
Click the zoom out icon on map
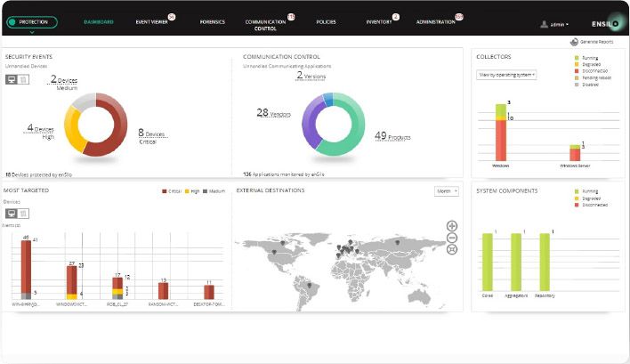coord(452,238)
